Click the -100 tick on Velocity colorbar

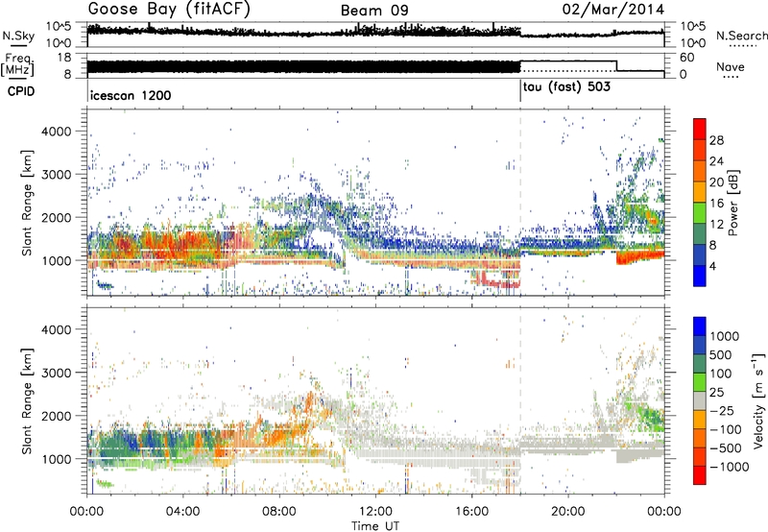[x=725, y=429]
